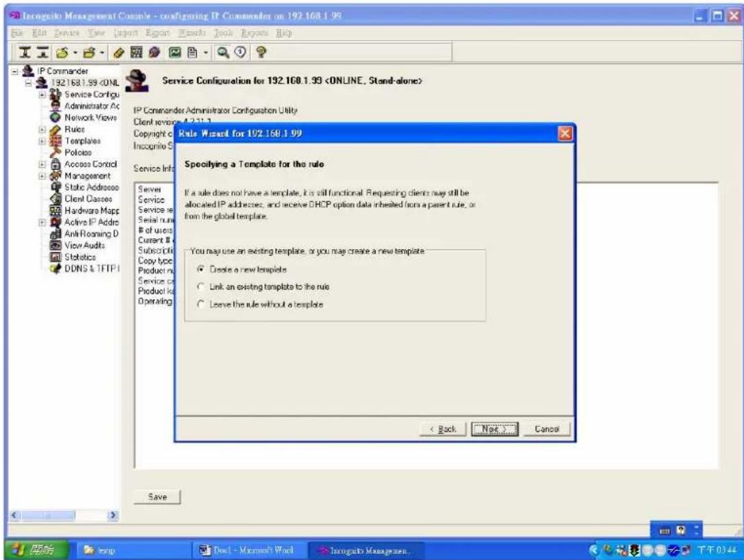
Task: Click the magnifying glass toolbar icon
Action: click(x=222, y=52)
